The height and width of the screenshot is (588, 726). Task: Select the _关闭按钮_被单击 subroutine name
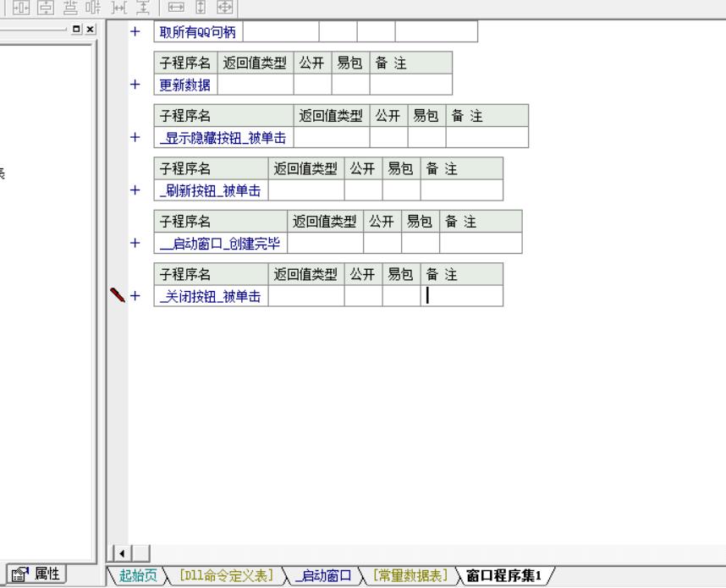tap(212, 296)
